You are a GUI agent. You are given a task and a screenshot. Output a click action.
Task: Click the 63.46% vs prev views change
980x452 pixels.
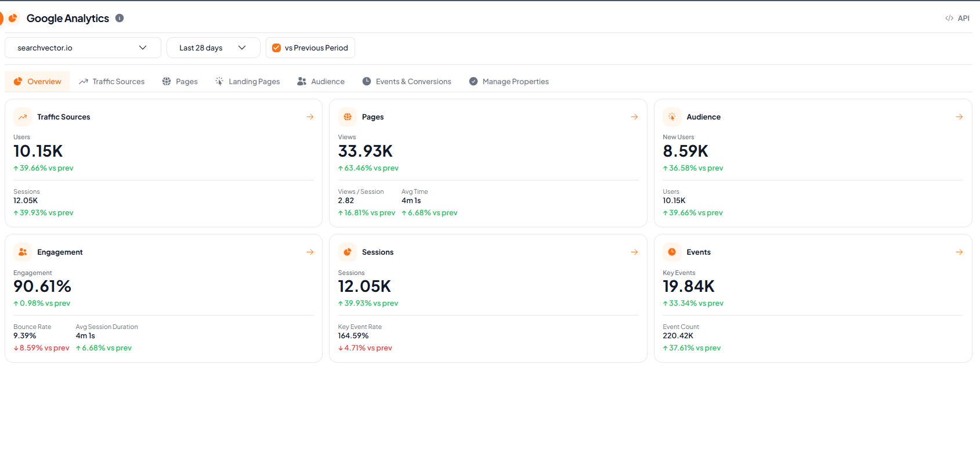(368, 168)
